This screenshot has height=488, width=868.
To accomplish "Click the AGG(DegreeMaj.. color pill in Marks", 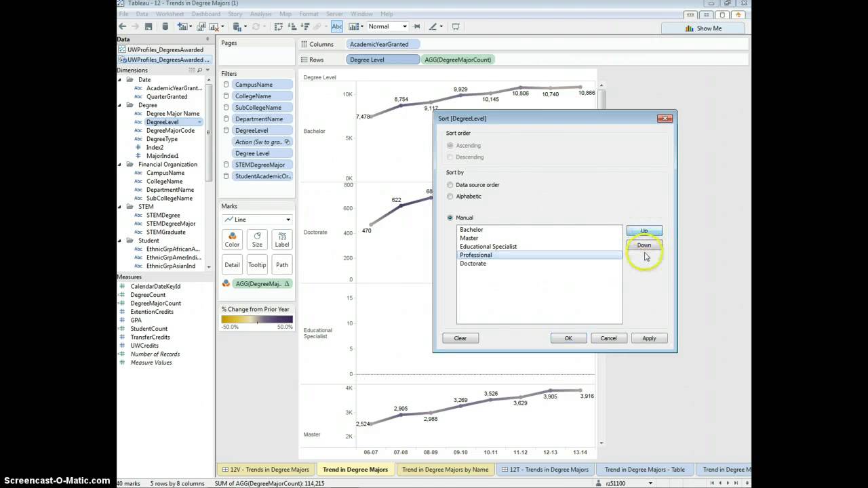I will tap(262, 283).
